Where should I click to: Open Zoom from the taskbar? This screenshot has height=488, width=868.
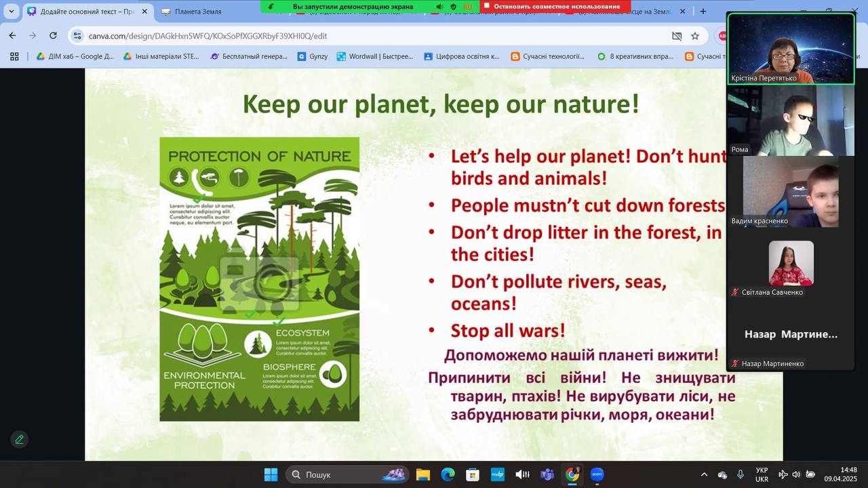click(597, 474)
